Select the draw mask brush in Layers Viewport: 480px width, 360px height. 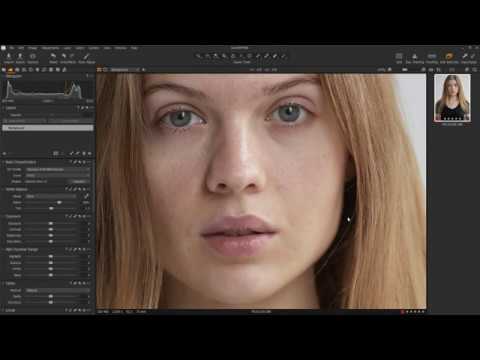click(72, 153)
